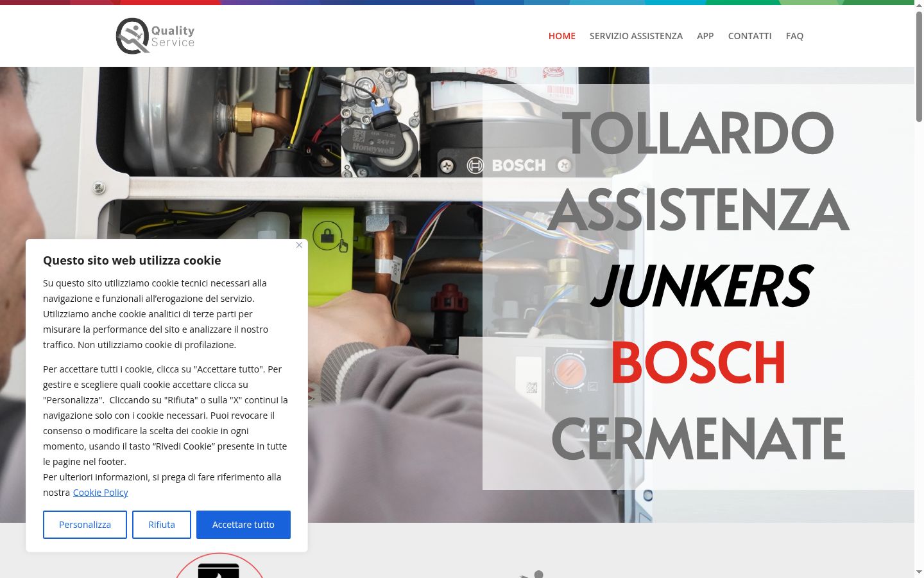Click the page's vertical scrollbar thumb
Image resolution: width=924 pixels, height=578 pixels.
click(x=919, y=66)
